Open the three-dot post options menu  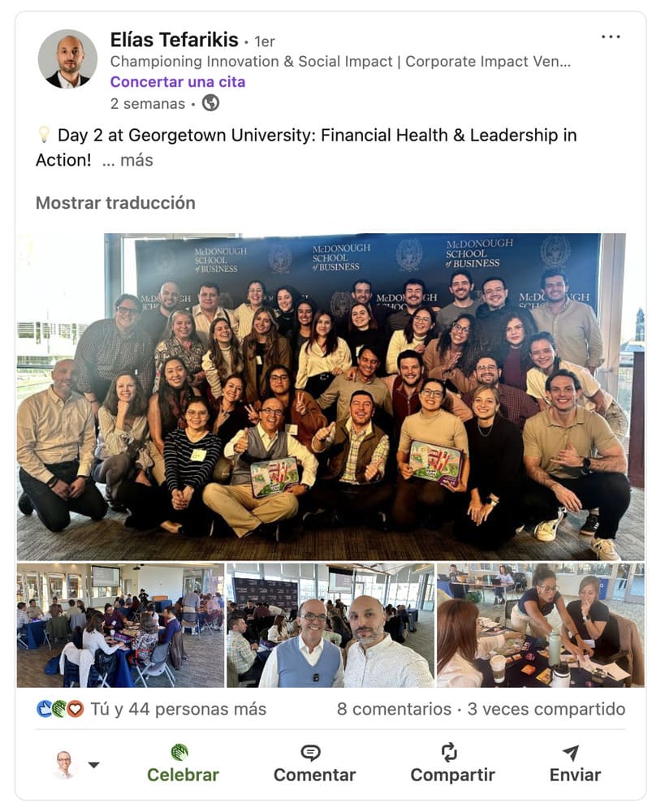(x=611, y=37)
